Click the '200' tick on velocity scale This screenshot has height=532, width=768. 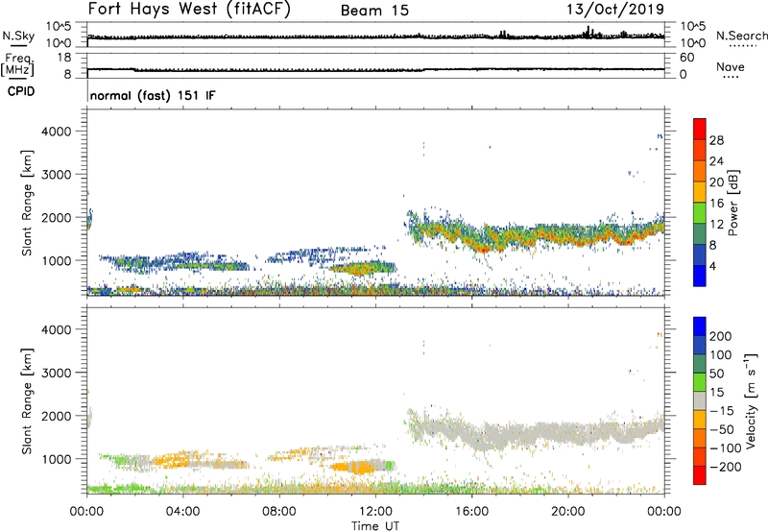click(x=721, y=336)
